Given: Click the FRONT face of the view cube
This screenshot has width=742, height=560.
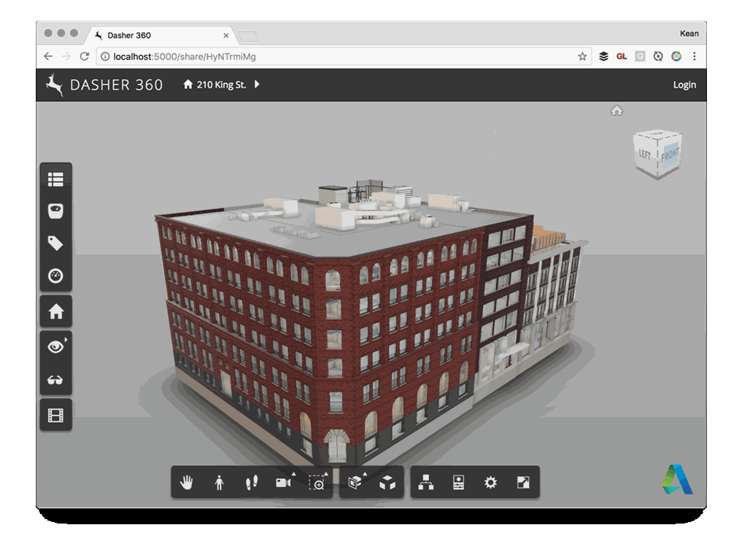Looking at the screenshot, I should [670, 154].
